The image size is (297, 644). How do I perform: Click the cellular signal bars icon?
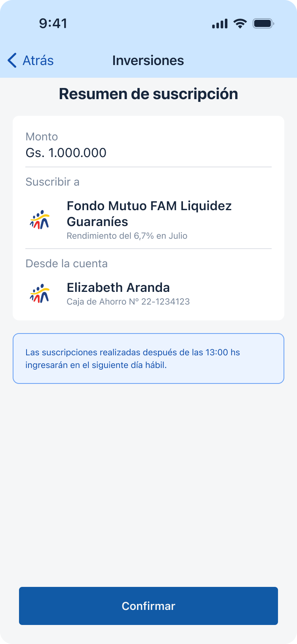(220, 24)
